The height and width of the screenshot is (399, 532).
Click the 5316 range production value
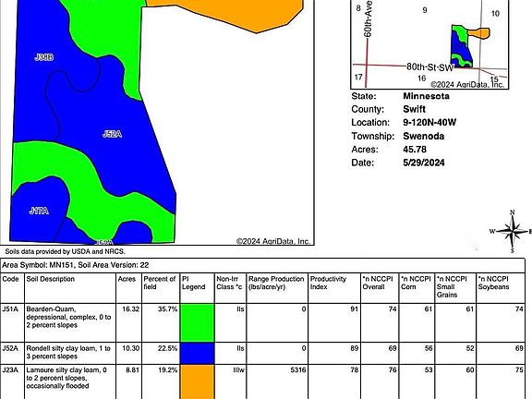[x=298, y=369]
